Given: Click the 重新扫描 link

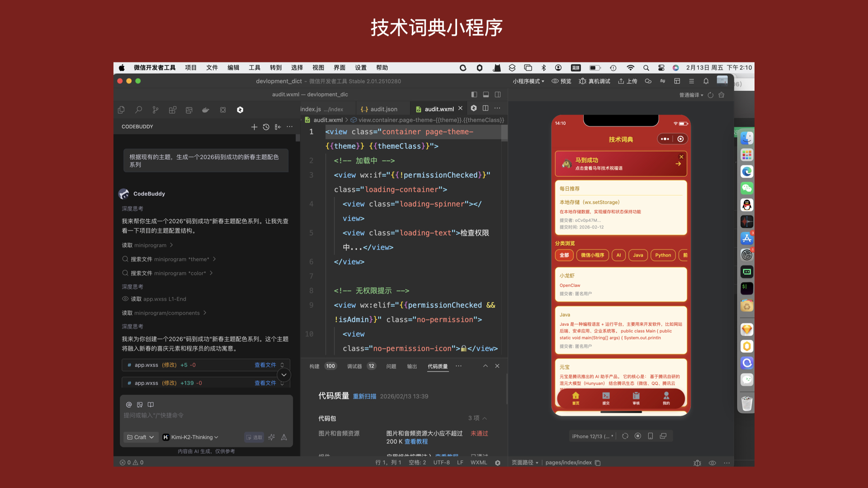Looking at the screenshot, I should click(x=364, y=396).
